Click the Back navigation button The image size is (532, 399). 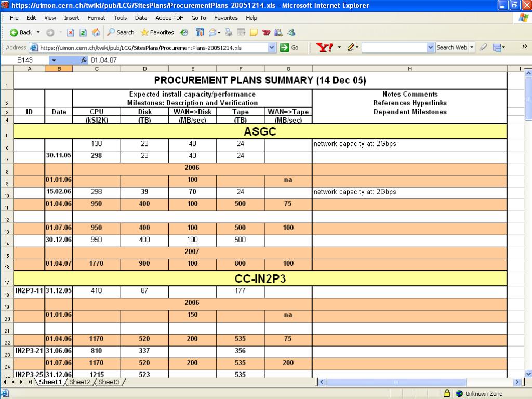click(21, 33)
